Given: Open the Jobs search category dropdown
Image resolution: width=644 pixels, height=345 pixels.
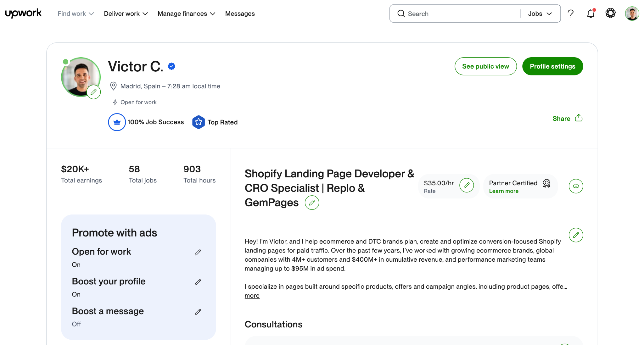Looking at the screenshot, I should click(x=540, y=14).
